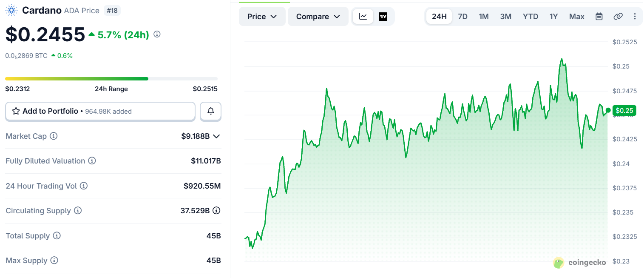Open the Circulating Supply label info icon
Screen dimensions: 644x278
[x=78, y=211]
